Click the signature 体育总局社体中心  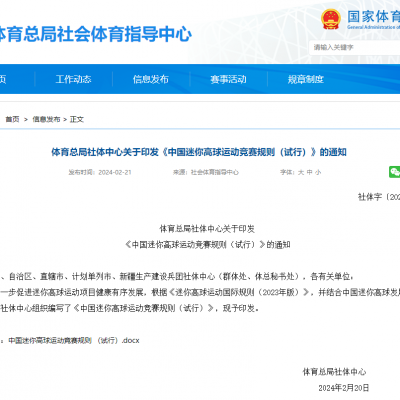coord(334,372)
